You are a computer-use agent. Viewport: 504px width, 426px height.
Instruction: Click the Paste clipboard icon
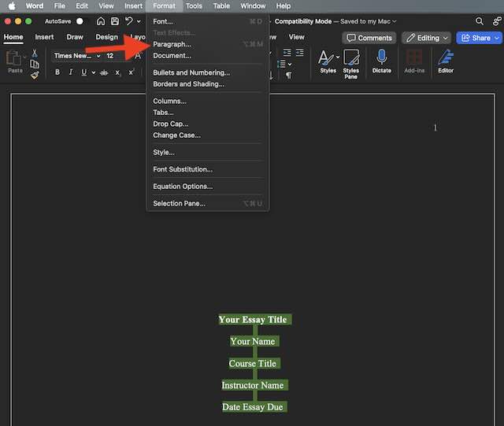(x=13, y=58)
